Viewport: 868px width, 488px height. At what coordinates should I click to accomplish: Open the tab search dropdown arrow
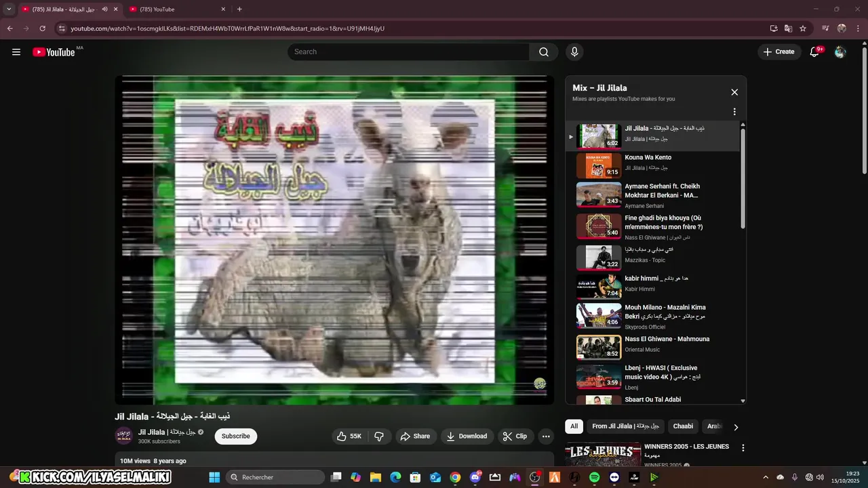(x=9, y=9)
